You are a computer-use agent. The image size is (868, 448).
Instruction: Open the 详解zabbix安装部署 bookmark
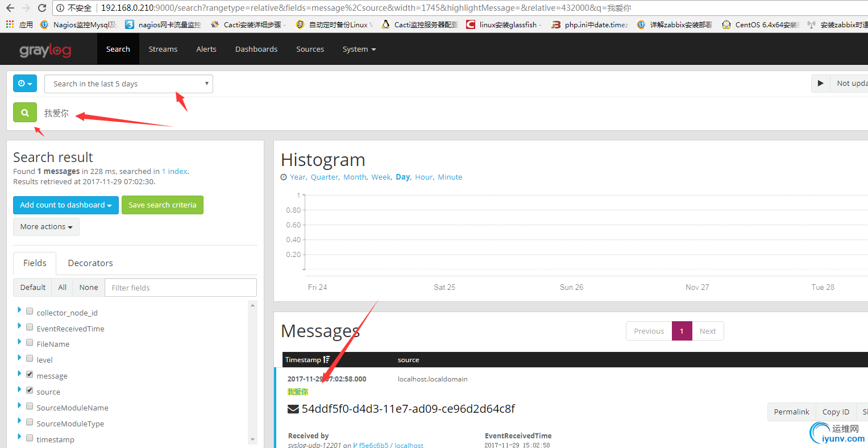tap(675, 24)
